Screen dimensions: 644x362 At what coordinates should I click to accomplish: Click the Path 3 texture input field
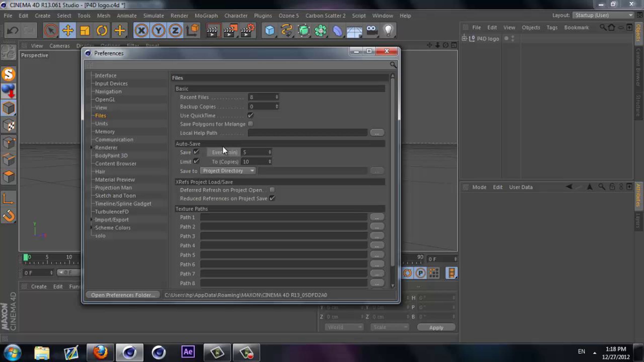284,236
